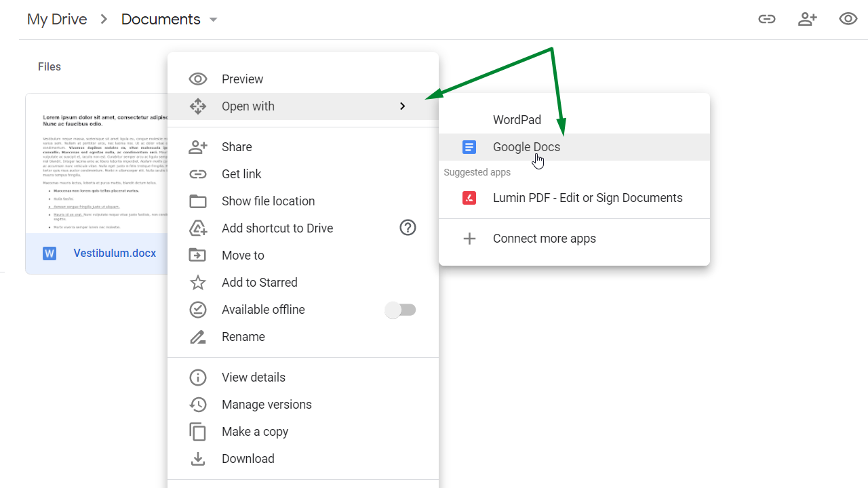Choose Rename in the context menu

coord(303,337)
